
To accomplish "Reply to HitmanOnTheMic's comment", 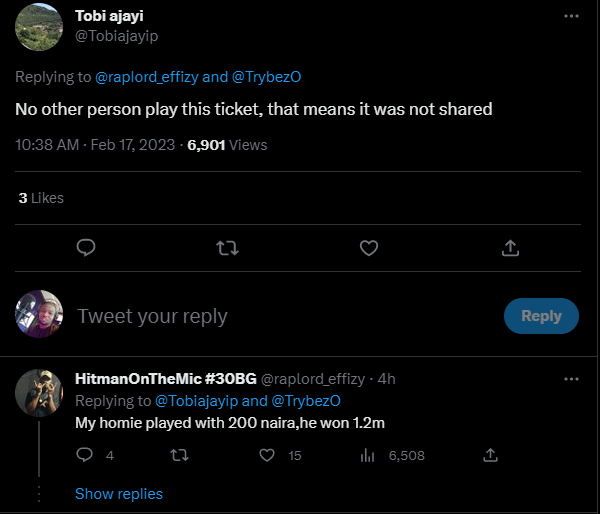I will click(x=85, y=455).
